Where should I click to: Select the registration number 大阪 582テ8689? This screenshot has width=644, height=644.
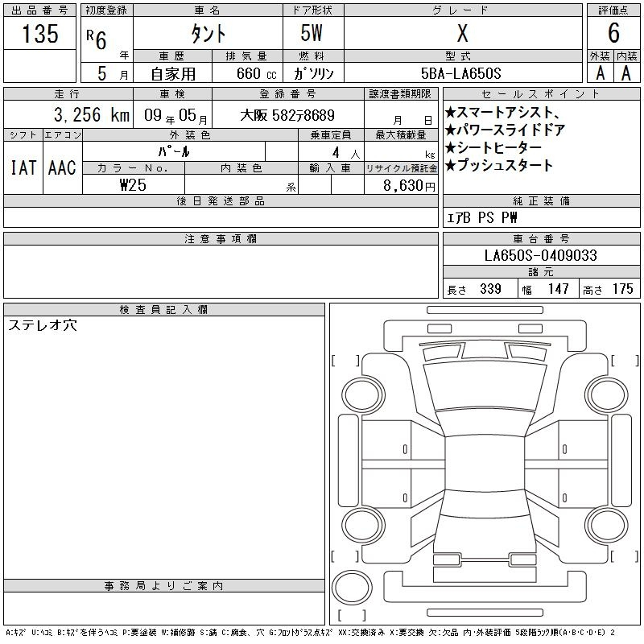(287, 115)
